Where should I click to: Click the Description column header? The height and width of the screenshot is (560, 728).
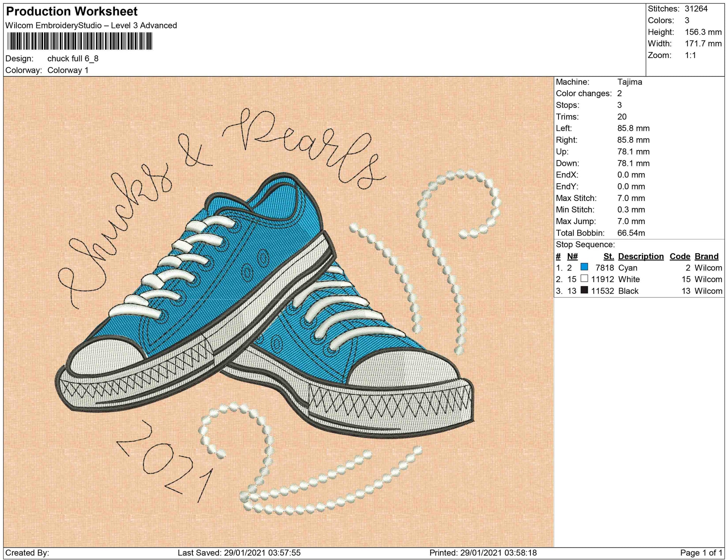pos(640,256)
